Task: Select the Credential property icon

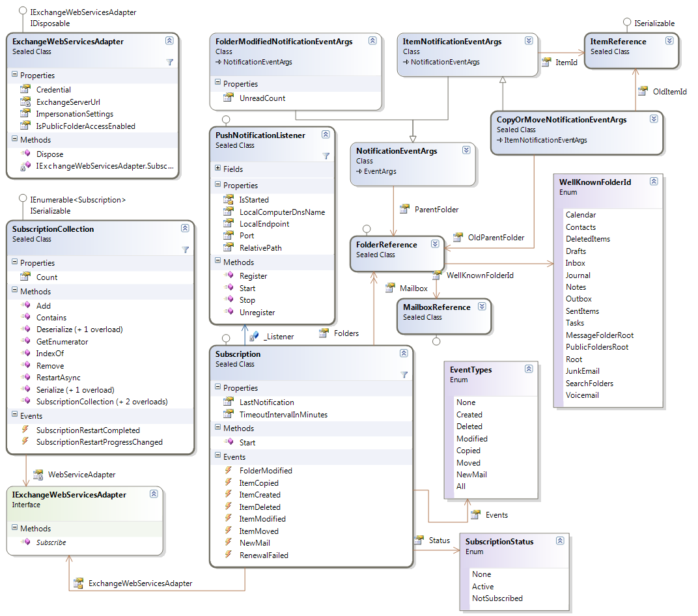Action: 25,89
